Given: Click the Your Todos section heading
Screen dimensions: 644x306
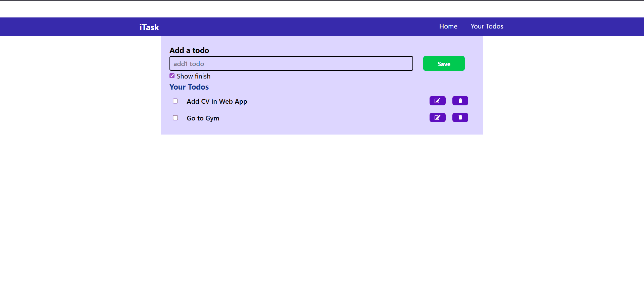Looking at the screenshot, I should click(189, 87).
